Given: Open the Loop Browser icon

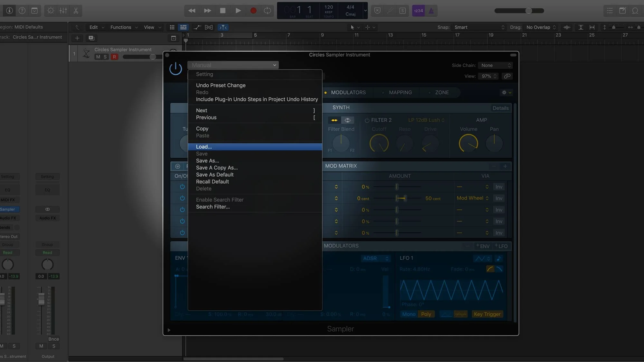Looking at the screenshot, I should pos(635,11).
